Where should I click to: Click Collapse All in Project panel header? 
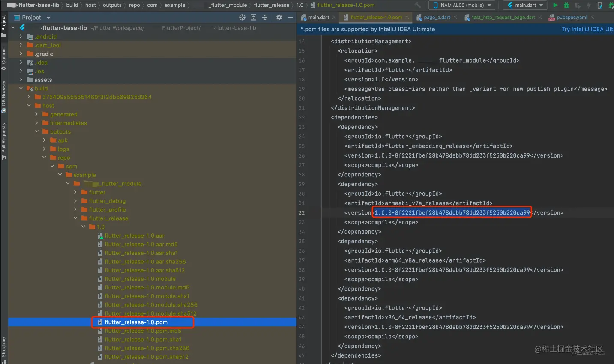click(x=265, y=17)
